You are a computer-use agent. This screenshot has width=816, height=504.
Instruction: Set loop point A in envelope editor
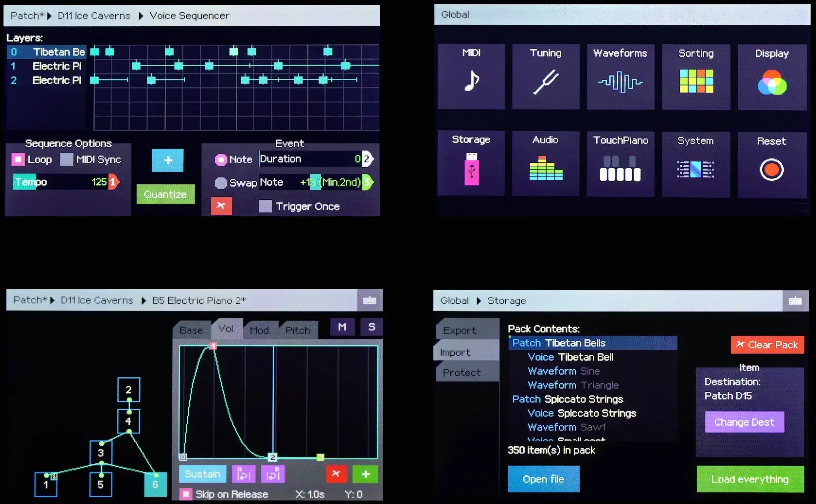[244, 474]
